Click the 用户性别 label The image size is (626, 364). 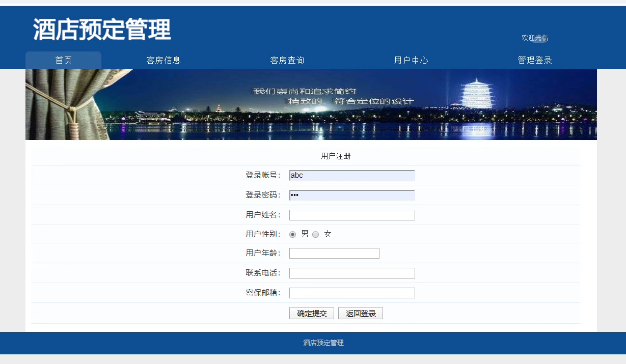(x=263, y=234)
